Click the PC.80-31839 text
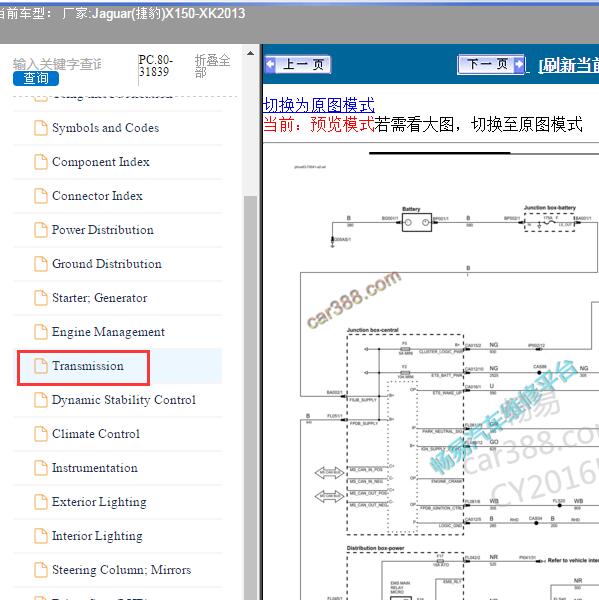Viewport: 599px width, 600px height. click(156, 66)
